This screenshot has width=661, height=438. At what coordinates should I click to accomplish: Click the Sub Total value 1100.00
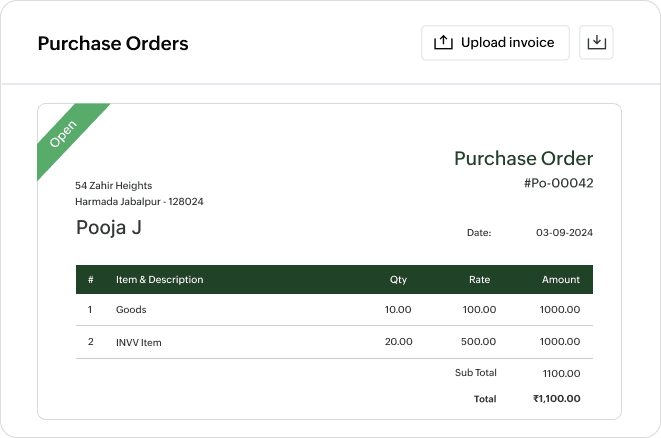560,373
